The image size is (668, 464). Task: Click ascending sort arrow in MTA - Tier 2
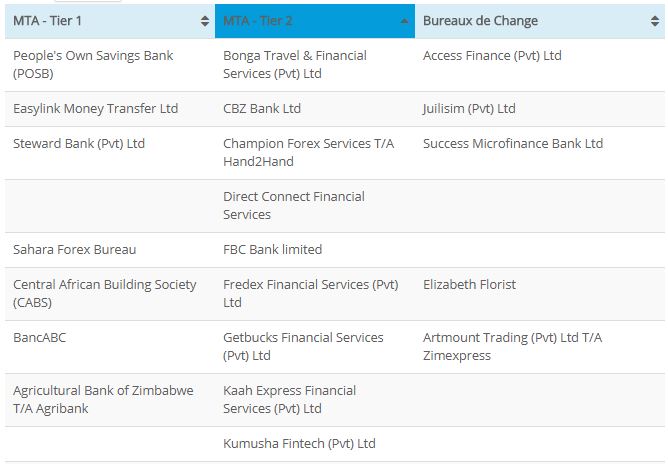click(x=404, y=21)
